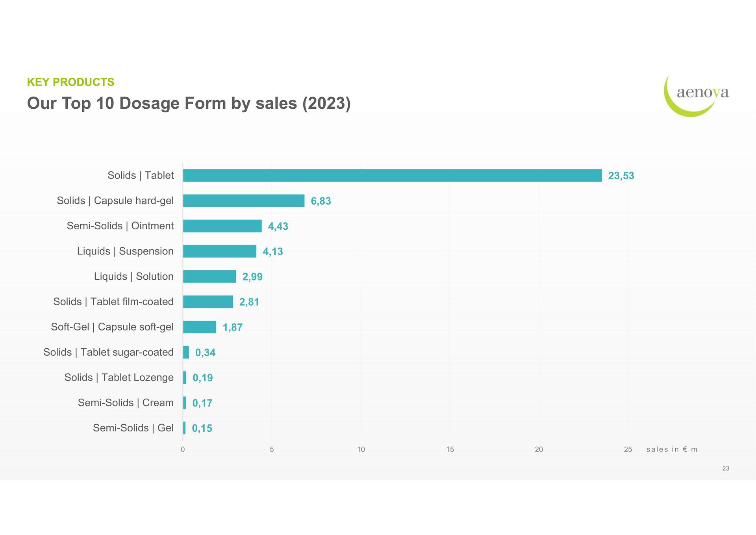Viewport: 756px width, 535px height.
Task: Click the 'Solids | Tablet' label
Action: (x=141, y=175)
